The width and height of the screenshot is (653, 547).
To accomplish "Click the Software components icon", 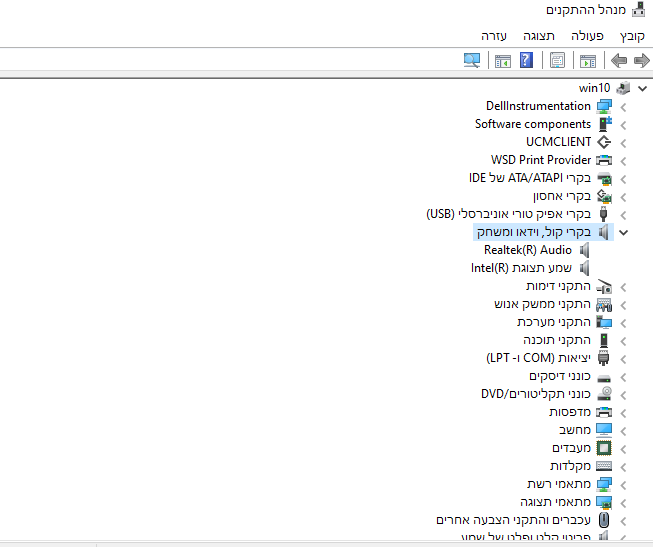I will point(604,124).
